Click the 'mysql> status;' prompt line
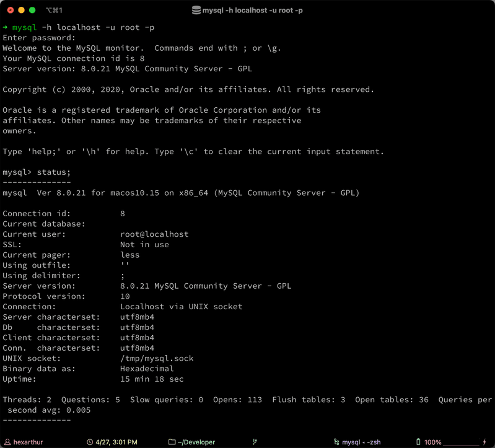Viewport: 495px width, 448px height. (37, 172)
